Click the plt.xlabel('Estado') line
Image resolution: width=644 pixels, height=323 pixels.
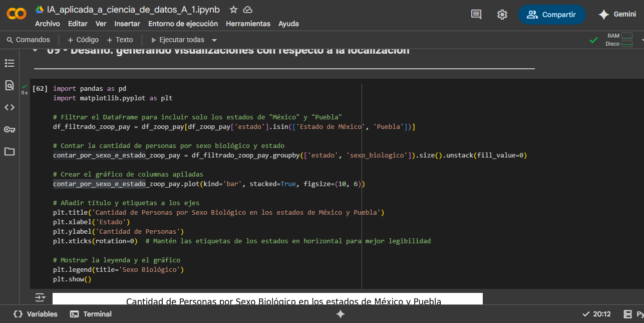click(x=92, y=222)
